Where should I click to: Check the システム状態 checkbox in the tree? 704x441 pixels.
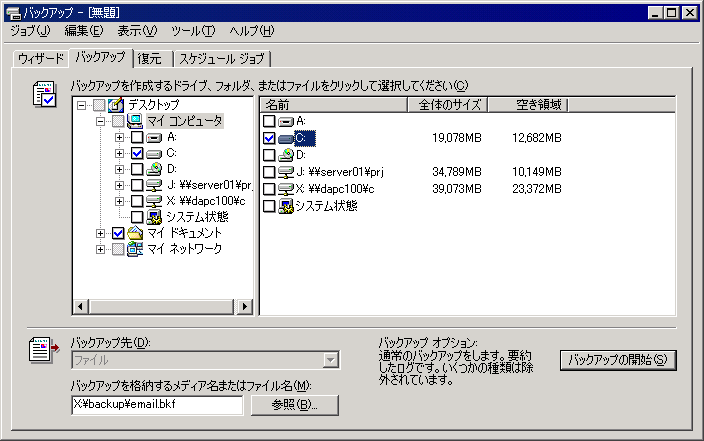pos(137,217)
